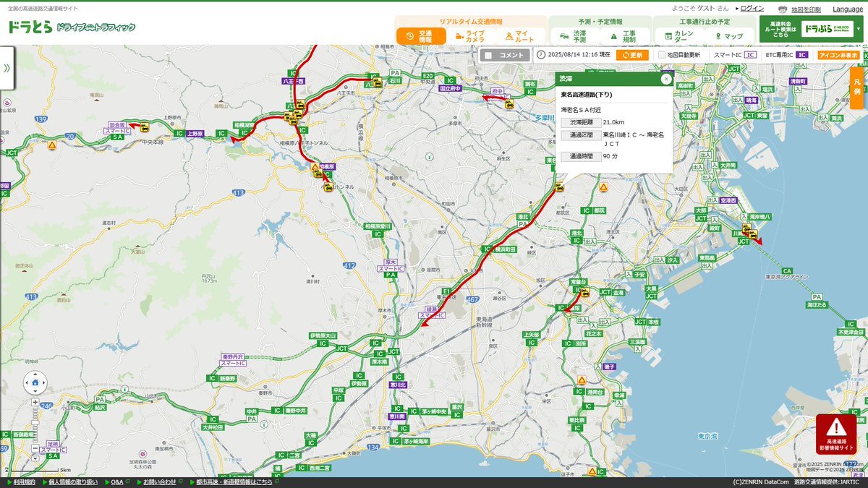Click the アイコン非表示 button
The height and width of the screenshot is (488, 868).
click(x=839, y=55)
